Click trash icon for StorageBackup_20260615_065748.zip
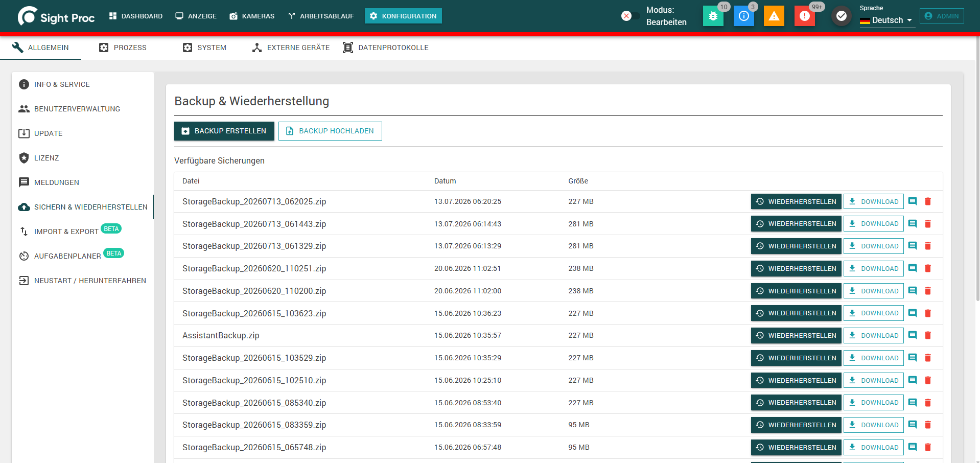 (928, 447)
